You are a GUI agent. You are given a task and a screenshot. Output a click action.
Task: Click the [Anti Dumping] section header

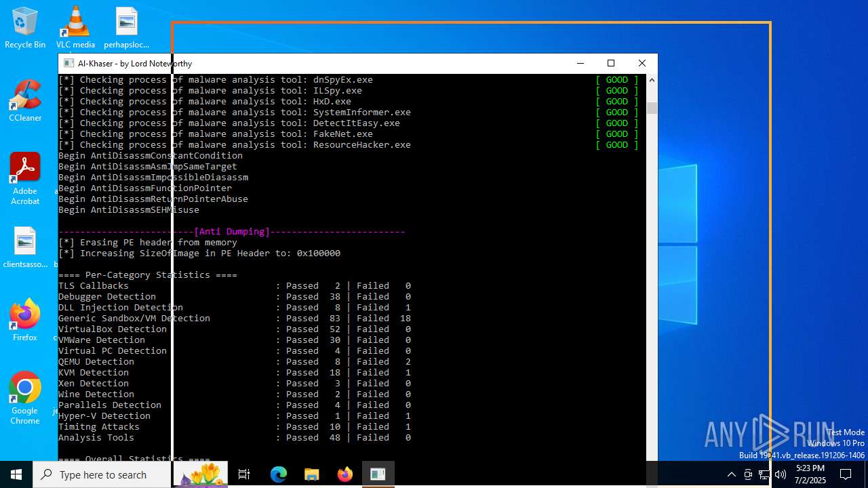pos(232,232)
